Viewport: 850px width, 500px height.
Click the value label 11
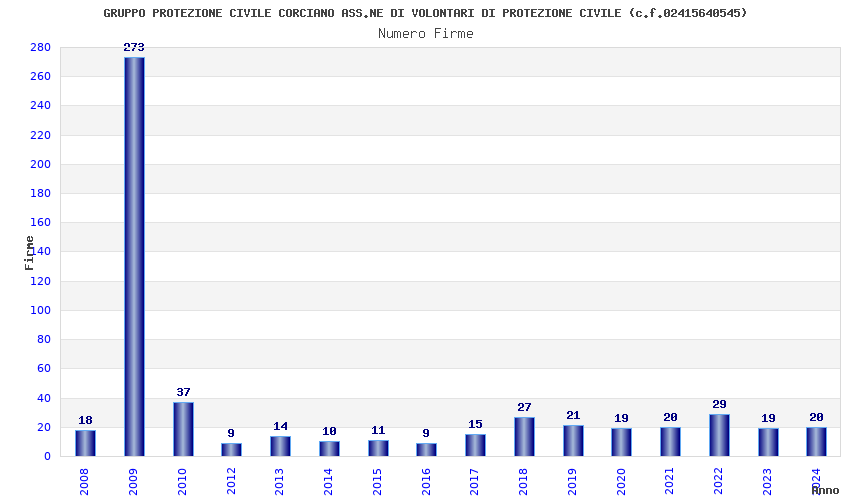pyautogui.click(x=378, y=431)
